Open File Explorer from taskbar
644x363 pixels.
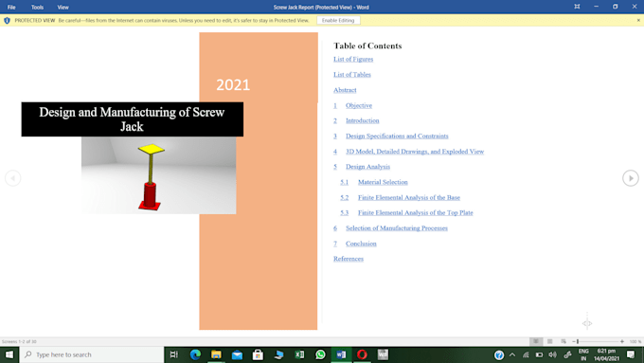pos(216,354)
